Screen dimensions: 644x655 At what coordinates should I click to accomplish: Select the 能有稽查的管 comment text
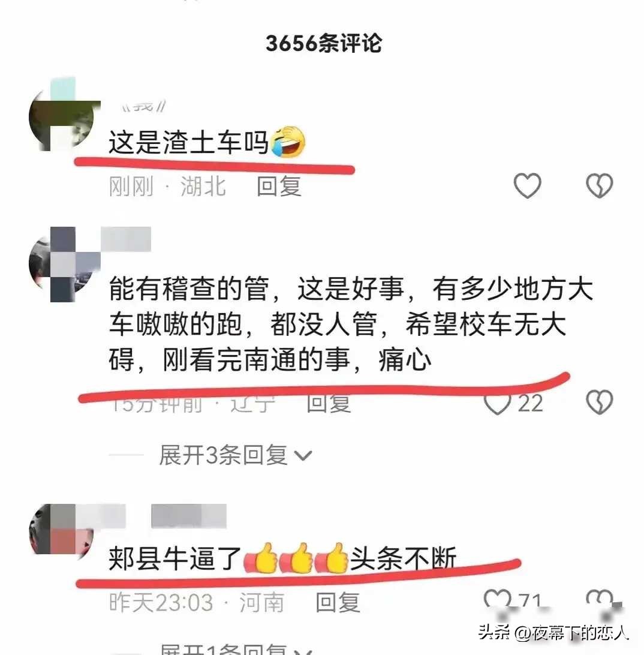(351, 324)
